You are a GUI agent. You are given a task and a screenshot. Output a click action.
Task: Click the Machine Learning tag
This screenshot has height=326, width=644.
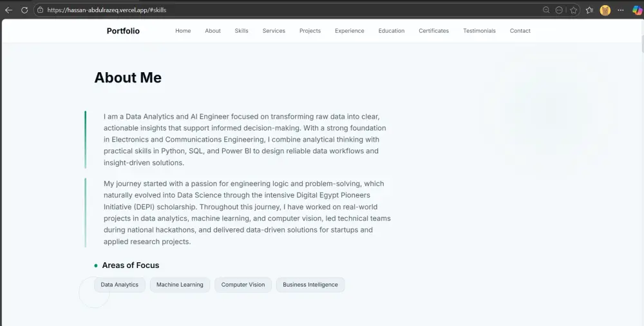[180, 285]
